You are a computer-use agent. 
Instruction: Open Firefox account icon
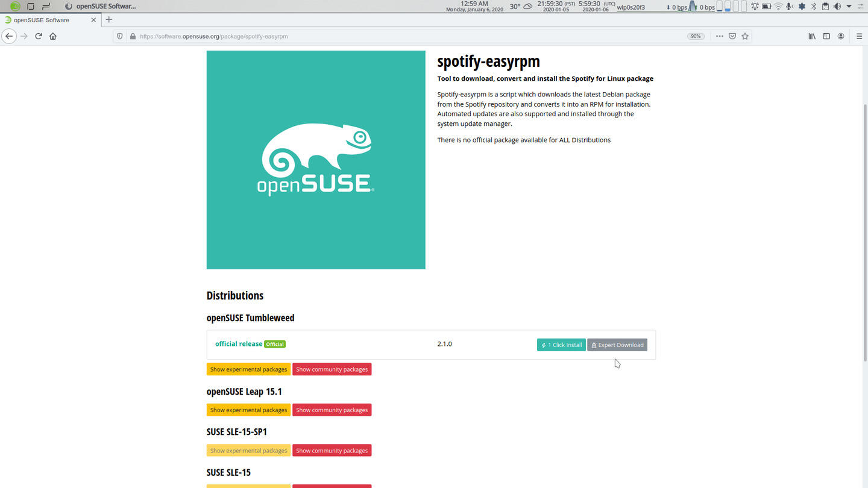click(841, 36)
